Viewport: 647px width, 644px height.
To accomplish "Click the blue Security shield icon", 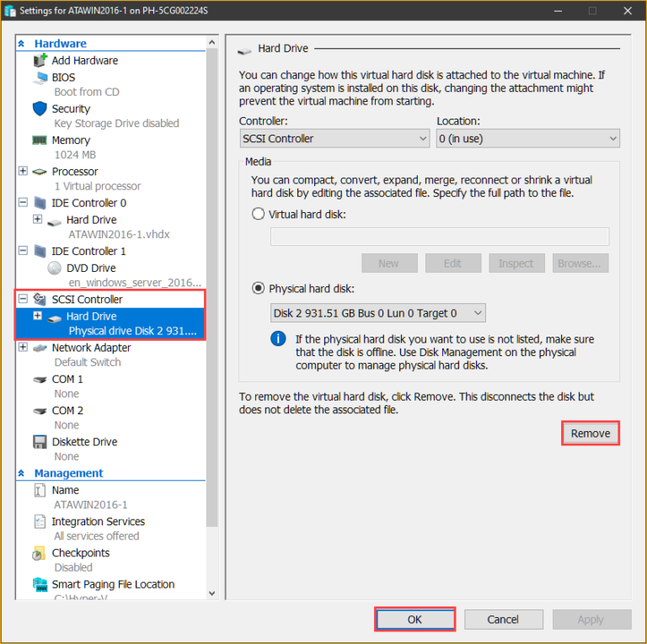I will [x=40, y=109].
